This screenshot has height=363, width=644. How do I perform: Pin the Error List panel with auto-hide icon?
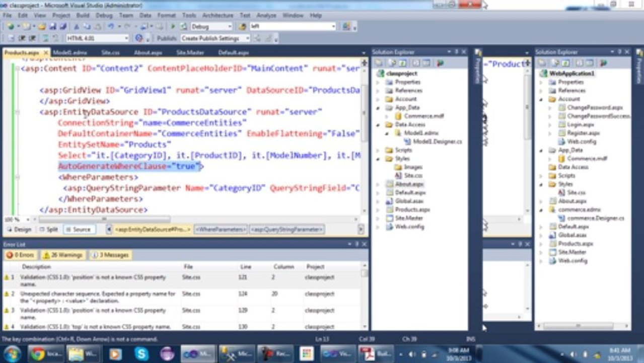point(356,244)
